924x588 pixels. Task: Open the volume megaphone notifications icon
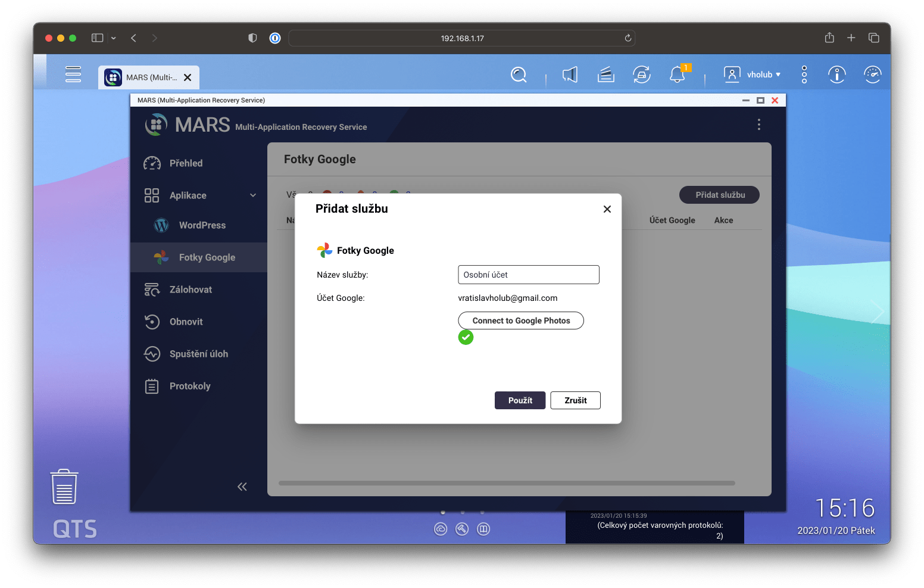click(x=570, y=74)
